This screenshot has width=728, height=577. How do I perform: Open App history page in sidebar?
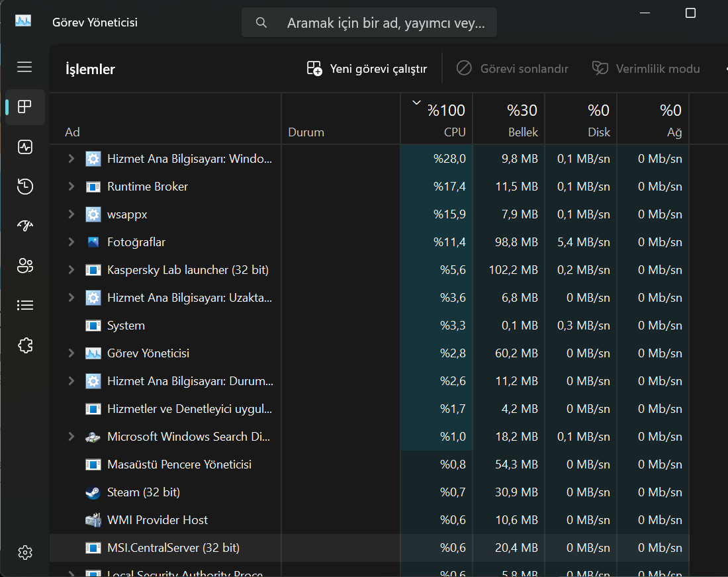[x=24, y=187]
